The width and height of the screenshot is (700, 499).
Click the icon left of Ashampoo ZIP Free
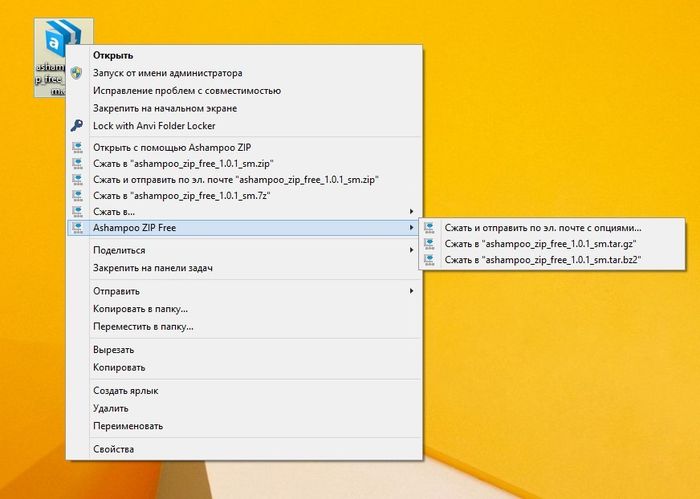pyautogui.click(x=77, y=228)
